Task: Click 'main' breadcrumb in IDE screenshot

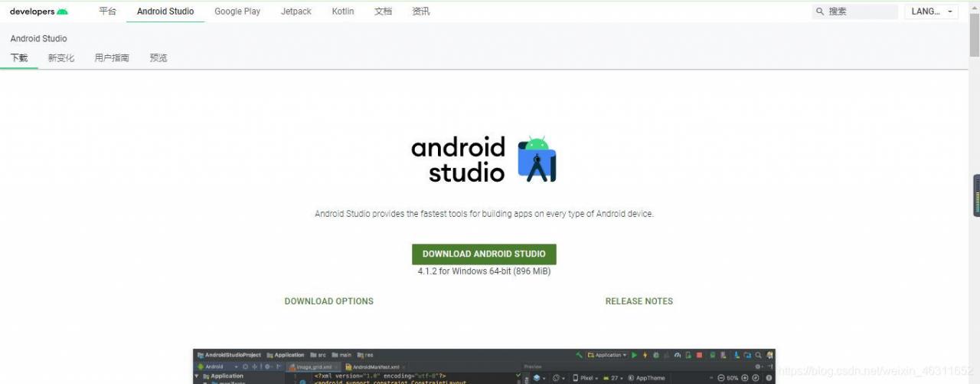Action: coord(341,355)
